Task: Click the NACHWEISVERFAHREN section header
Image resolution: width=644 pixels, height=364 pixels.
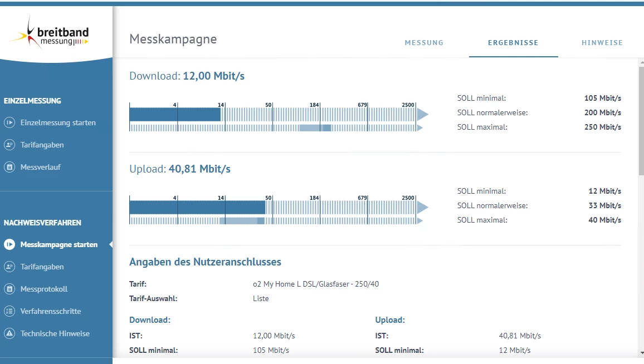Action: pyautogui.click(x=42, y=223)
